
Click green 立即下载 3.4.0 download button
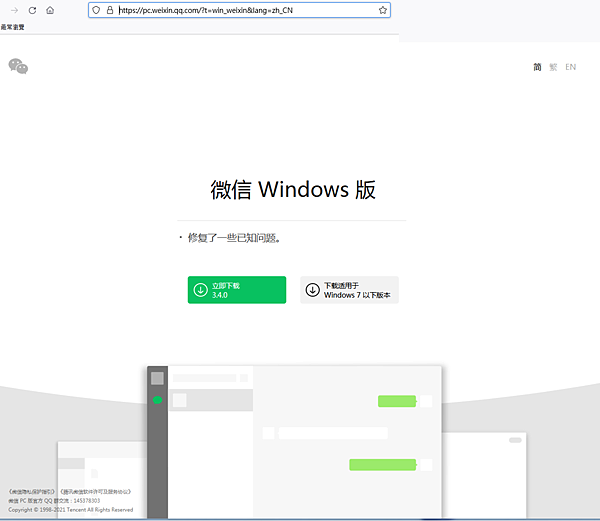pos(237,290)
